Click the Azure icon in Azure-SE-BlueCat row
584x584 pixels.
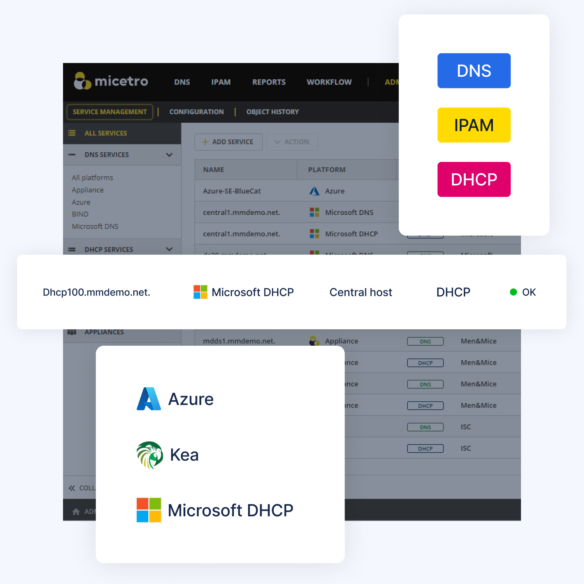click(314, 191)
